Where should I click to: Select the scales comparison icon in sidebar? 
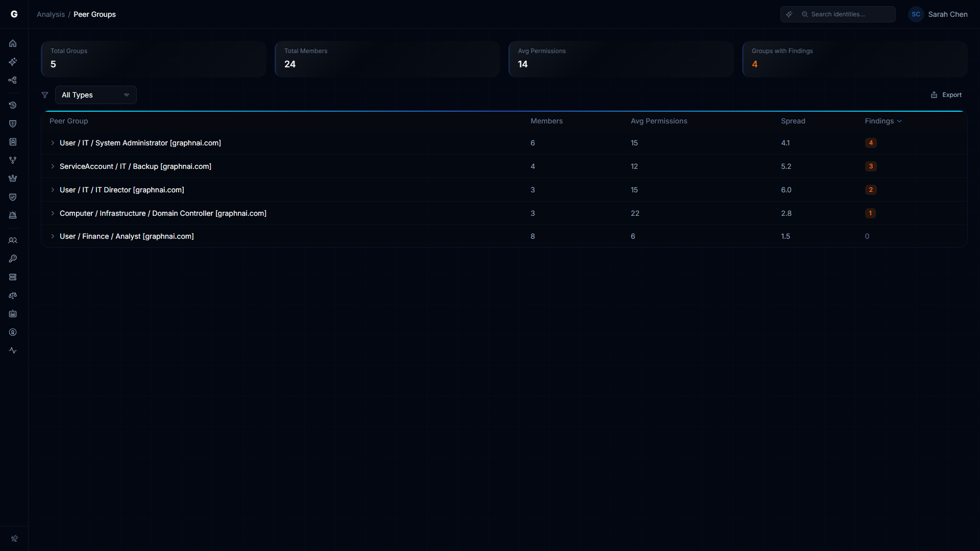point(13,295)
